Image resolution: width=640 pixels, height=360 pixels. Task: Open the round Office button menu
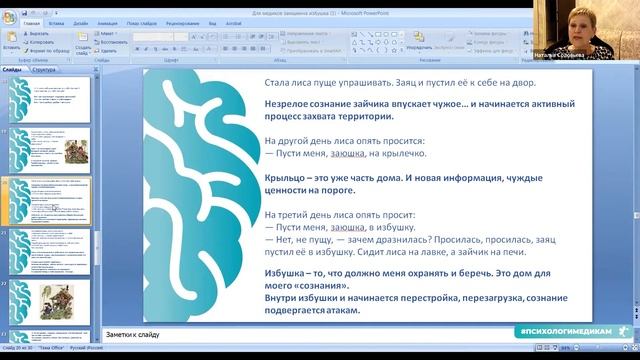coord(9,17)
